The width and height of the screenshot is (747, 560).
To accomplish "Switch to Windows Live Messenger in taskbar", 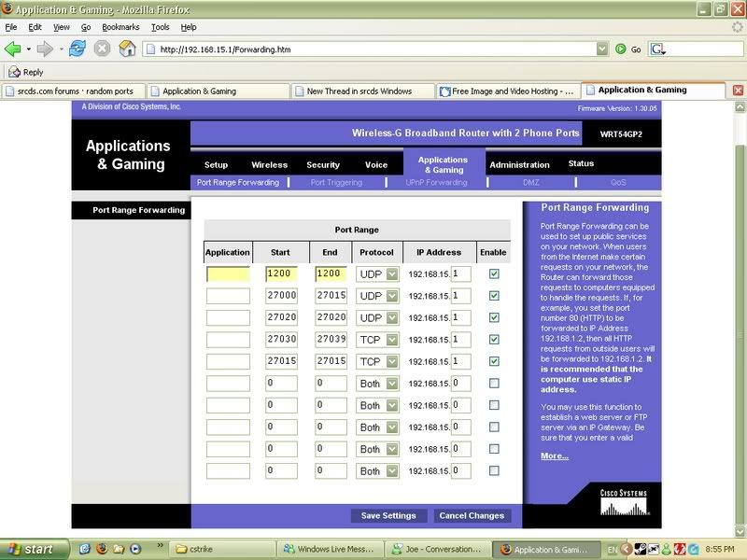I will point(331,549).
